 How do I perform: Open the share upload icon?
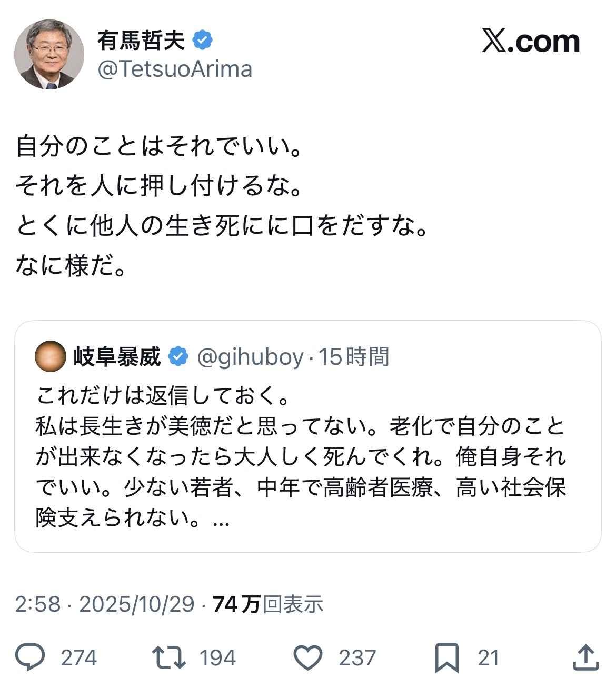point(585,657)
